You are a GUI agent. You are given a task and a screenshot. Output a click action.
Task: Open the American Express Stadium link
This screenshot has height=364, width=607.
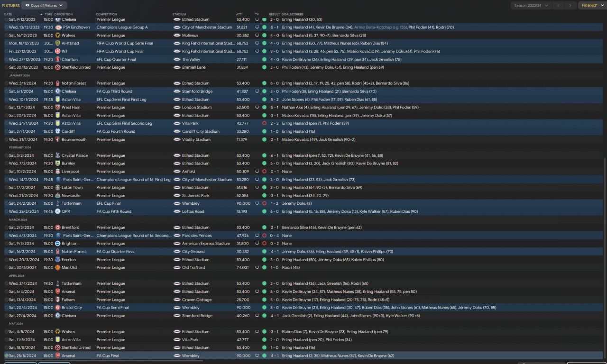tap(206, 244)
